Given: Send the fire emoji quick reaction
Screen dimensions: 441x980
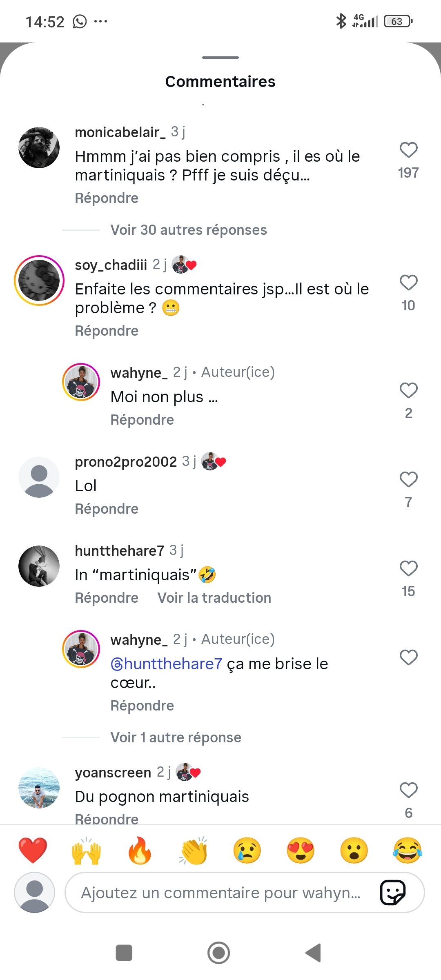Looking at the screenshot, I should (x=140, y=851).
